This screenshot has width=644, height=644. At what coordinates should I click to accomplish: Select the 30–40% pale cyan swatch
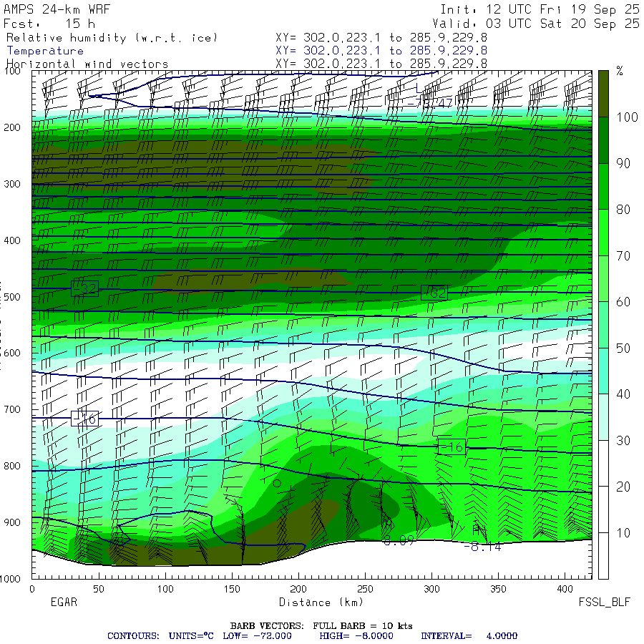click(x=603, y=417)
